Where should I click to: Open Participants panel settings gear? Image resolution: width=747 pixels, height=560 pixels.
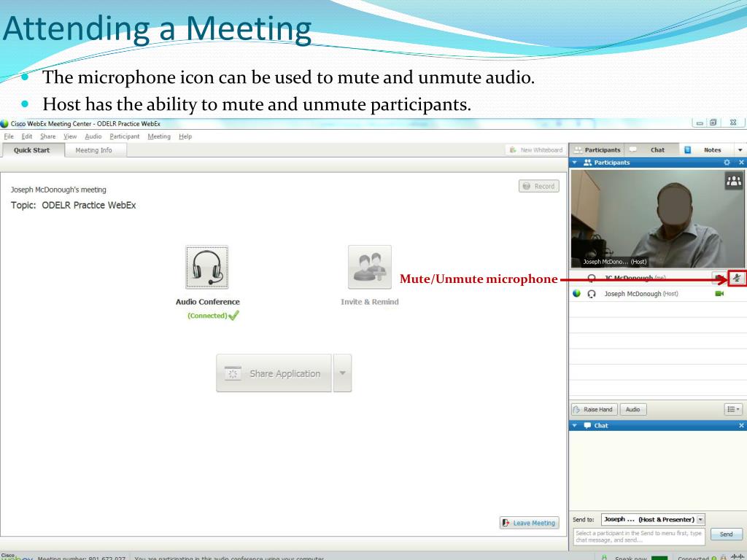(727, 163)
